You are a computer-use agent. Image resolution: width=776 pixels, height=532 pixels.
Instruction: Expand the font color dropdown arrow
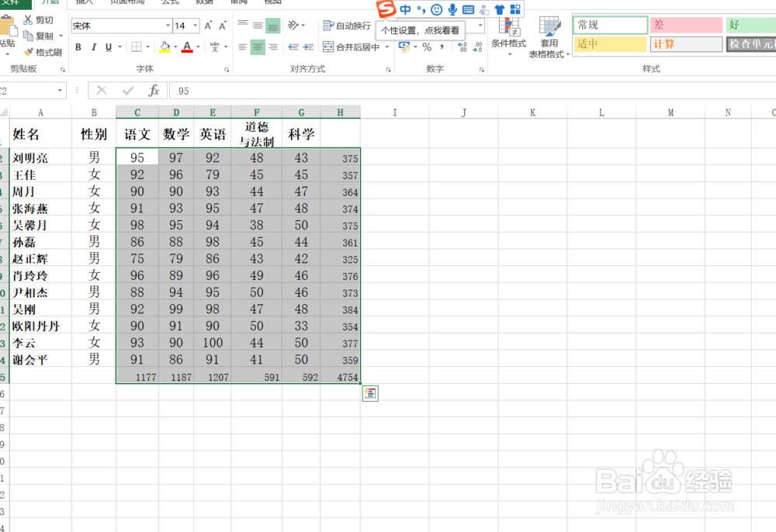click(198, 47)
